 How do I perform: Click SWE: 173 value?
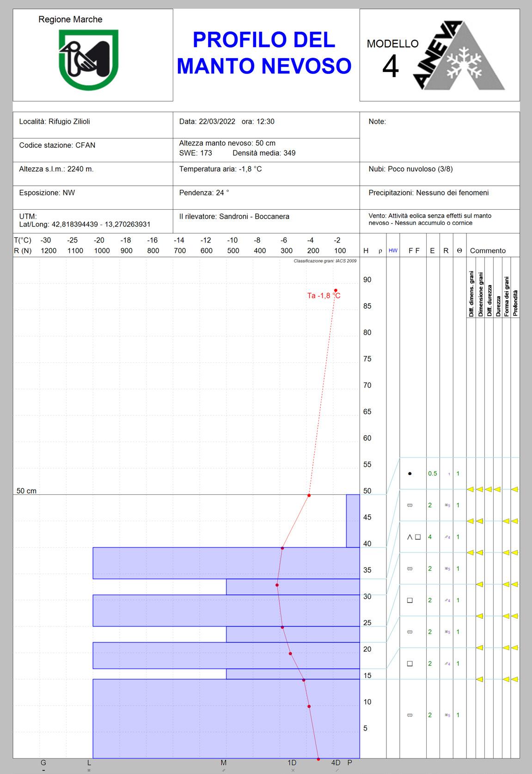tap(196, 153)
